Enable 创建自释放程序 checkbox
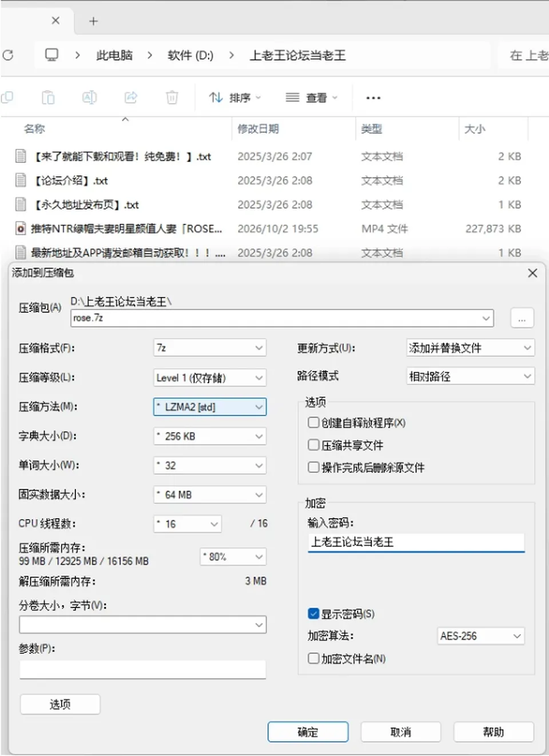Image resolution: width=549 pixels, height=756 pixels. pyautogui.click(x=313, y=423)
